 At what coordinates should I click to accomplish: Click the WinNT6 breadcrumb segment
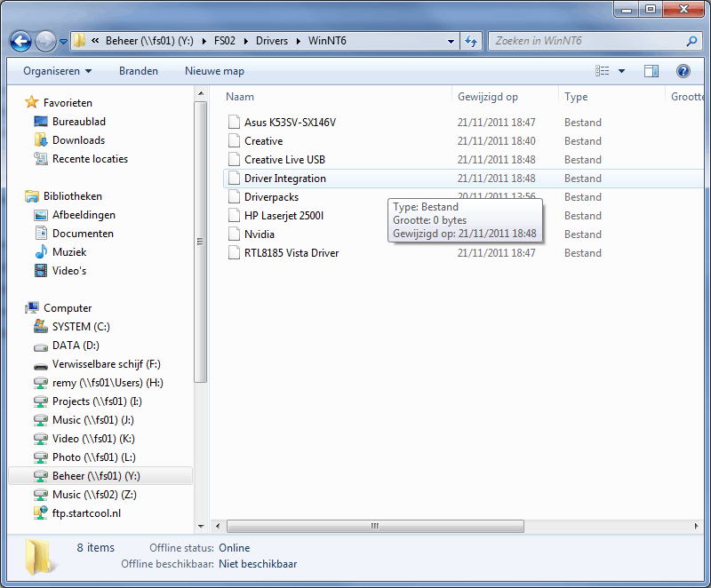coord(327,41)
